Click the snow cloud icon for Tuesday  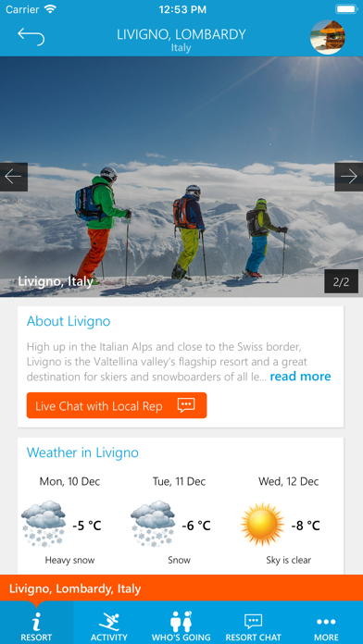[x=153, y=524]
